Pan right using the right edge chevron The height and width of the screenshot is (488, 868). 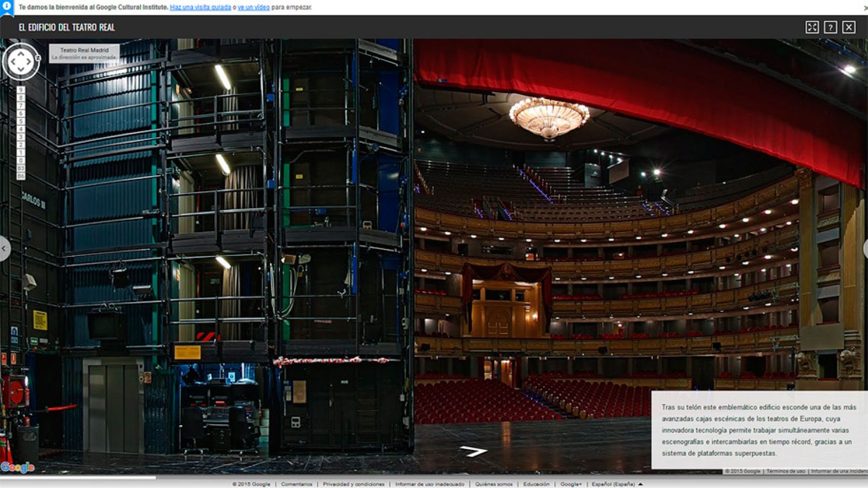865,248
